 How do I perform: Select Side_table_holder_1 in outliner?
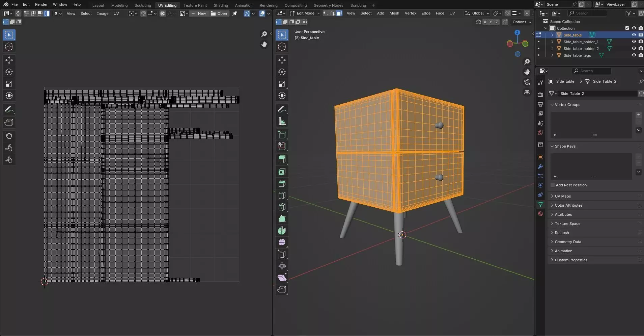[581, 42]
